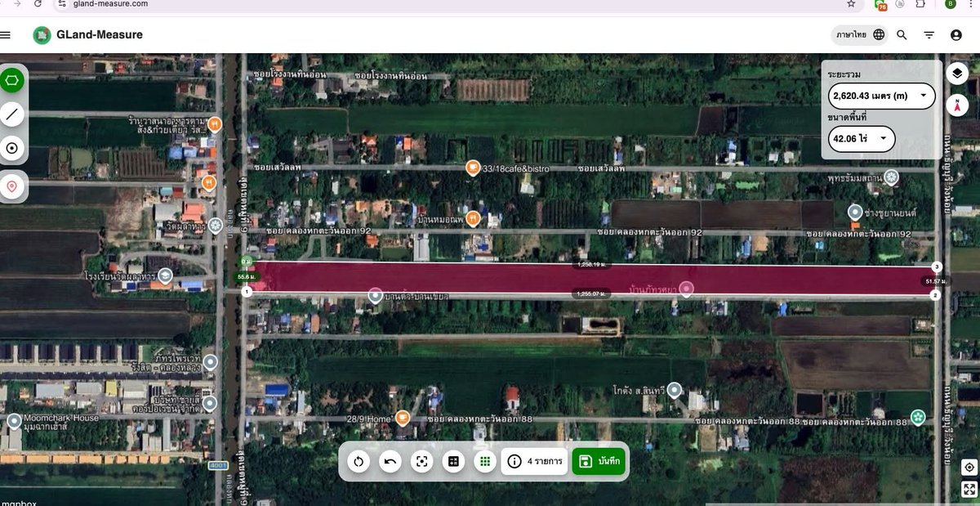
Task: Click the 4001 road number badge
Action: tap(217, 466)
